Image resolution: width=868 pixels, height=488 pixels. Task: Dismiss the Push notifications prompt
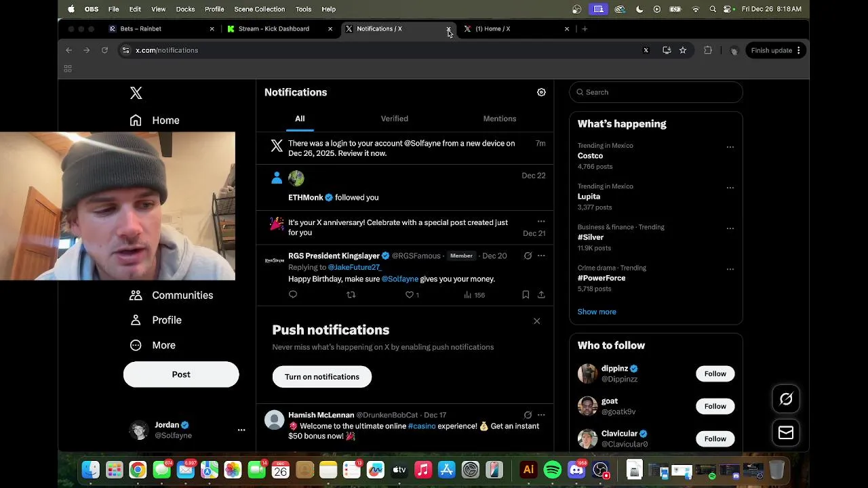(x=536, y=321)
